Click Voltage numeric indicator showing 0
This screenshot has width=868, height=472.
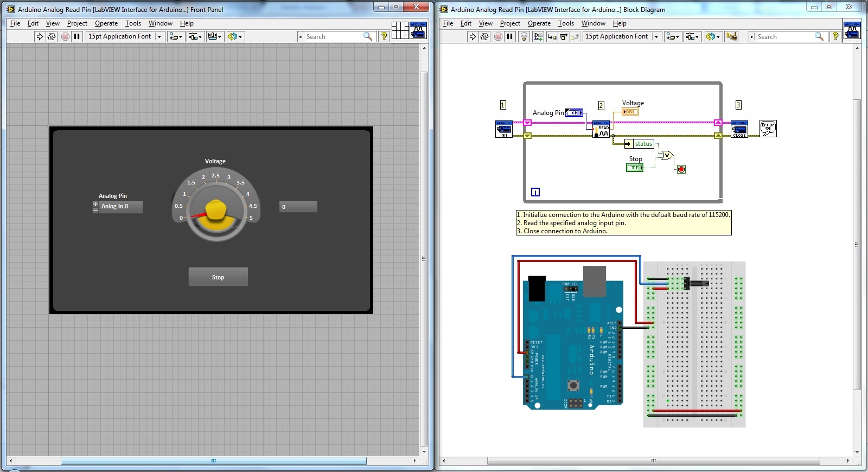pyautogui.click(x=298, y=207)
